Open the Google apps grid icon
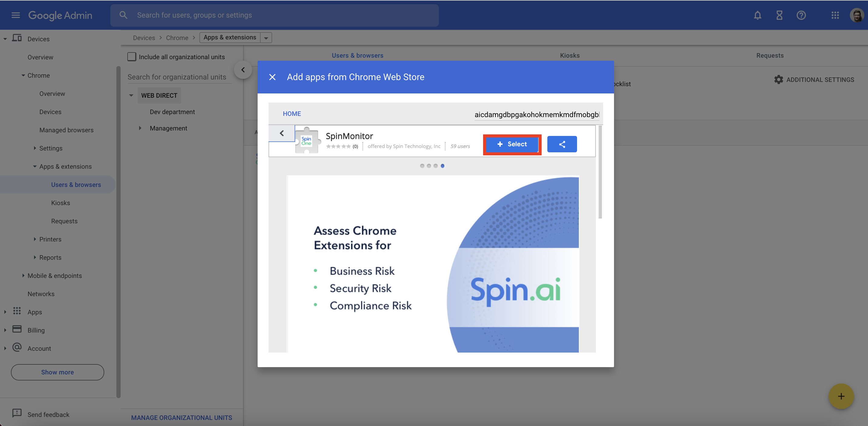The image size is (868, 426). pyautogui.click(x=835, y=15)
